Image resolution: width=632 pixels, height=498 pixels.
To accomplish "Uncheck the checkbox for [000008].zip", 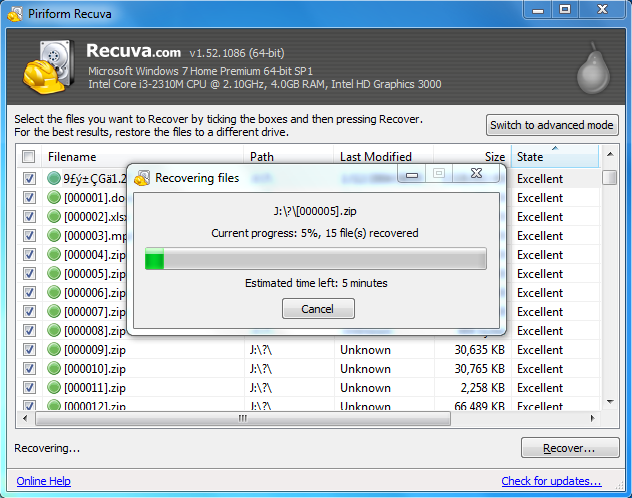I will click(x=29, y=330).
